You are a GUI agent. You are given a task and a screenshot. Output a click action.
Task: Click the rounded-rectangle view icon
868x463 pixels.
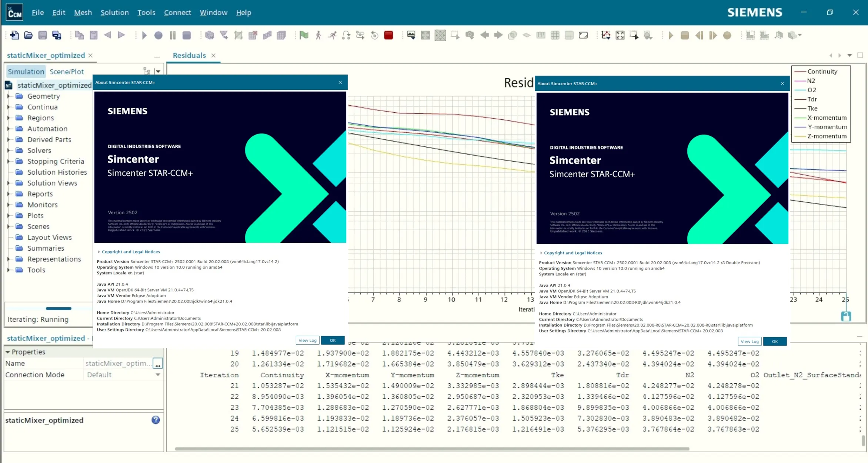coord(583,35)
